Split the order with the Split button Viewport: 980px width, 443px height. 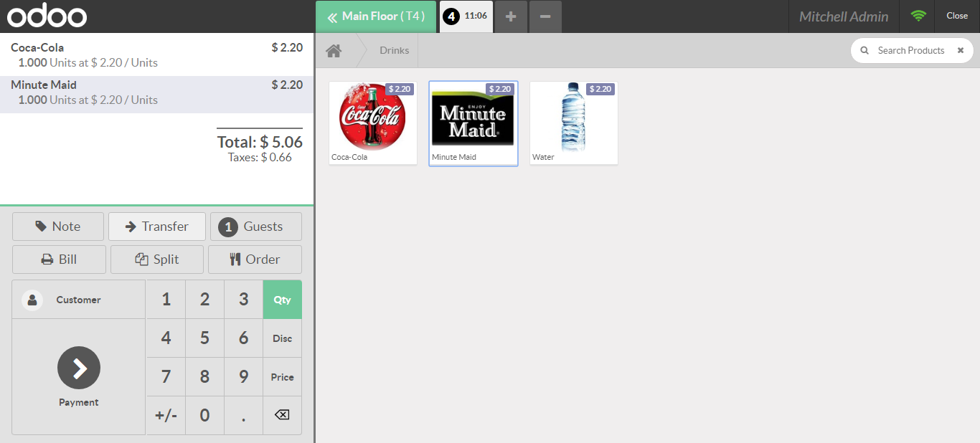coord(157,259)
